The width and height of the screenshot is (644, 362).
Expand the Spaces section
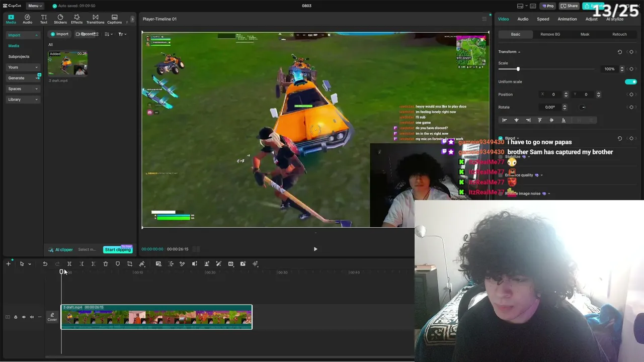click(36, 89)
